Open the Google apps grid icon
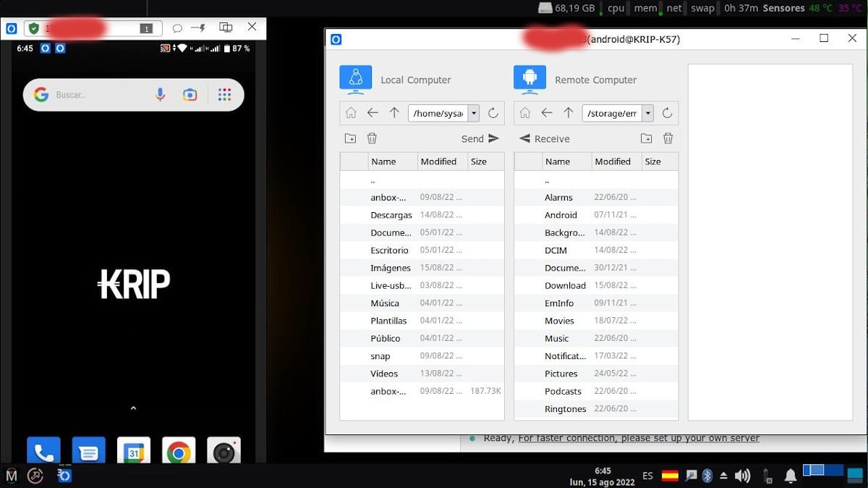 tap(224, 95)
